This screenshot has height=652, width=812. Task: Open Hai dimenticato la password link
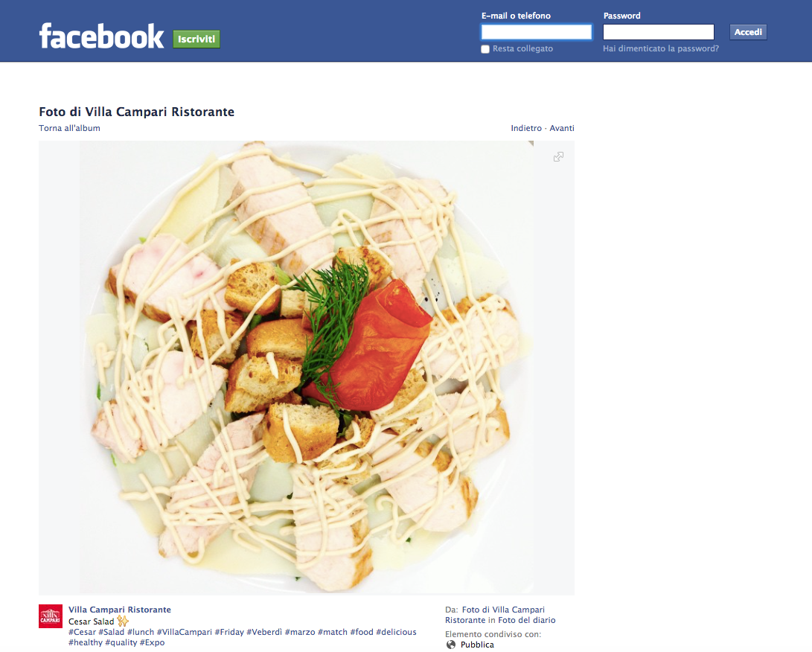661,48
